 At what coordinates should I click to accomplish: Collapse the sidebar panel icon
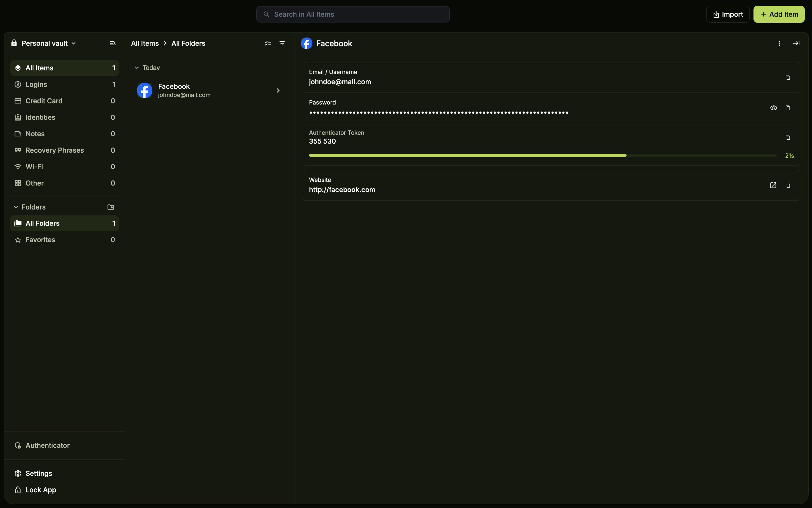pyautogui.click(x=112, y=43)
